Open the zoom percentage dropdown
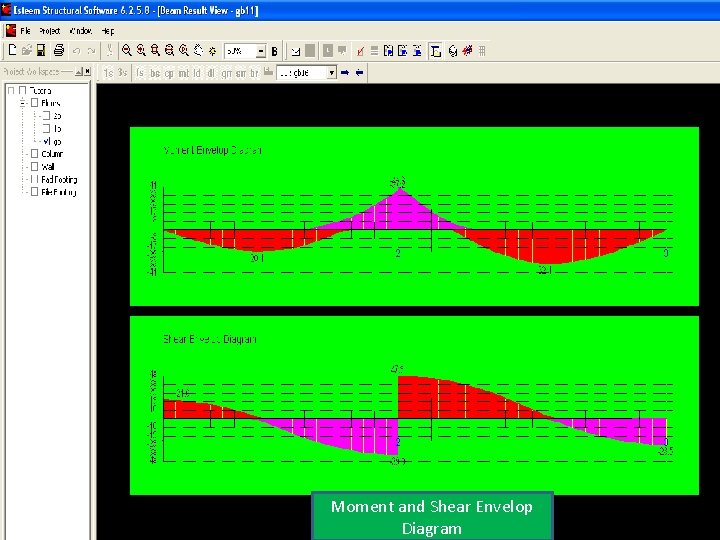Image resolution: width=720 pixels, height=540 pixels. (260, 51)
